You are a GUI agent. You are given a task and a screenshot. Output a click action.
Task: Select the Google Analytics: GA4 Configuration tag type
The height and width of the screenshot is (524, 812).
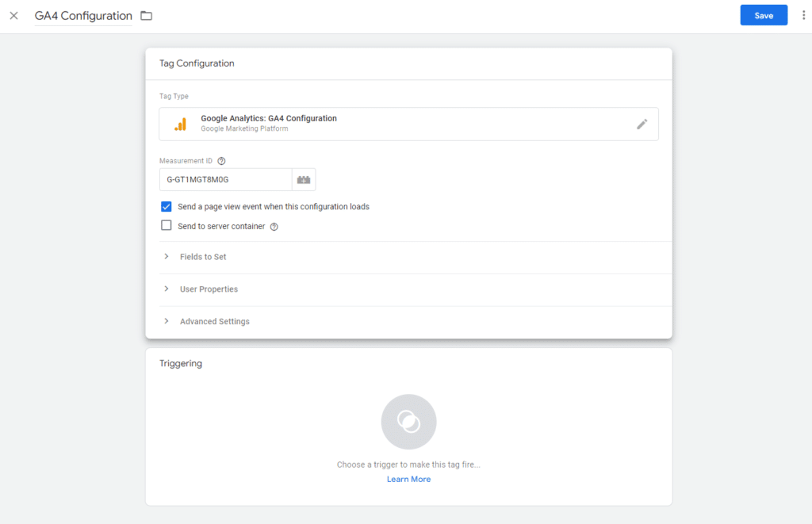click(408, 124)
